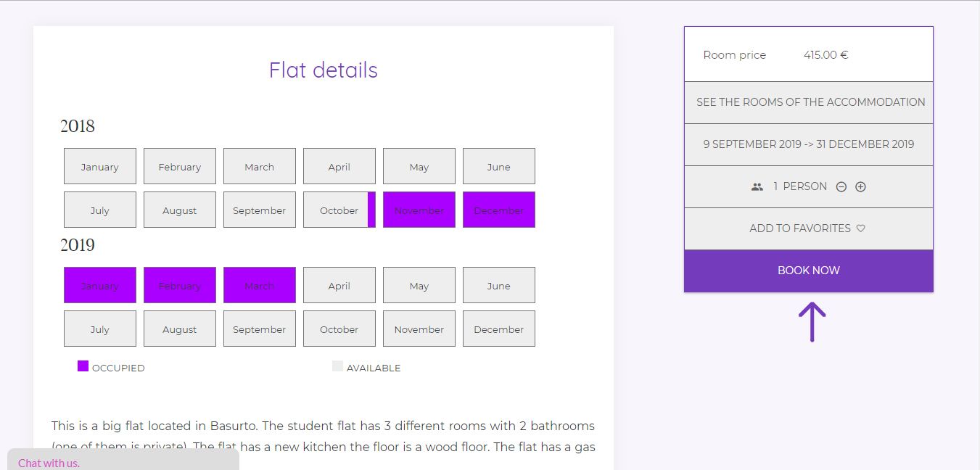The width and height of the screenshot is (980, 470).
Task: Select the occupied December 2018 cell
Action: (x=499, y=210)
